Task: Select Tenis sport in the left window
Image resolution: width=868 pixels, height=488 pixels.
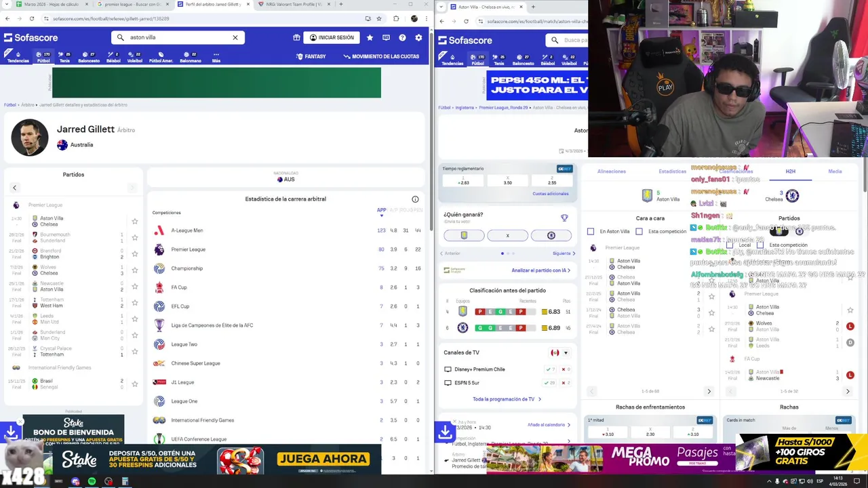Action: point(64,57)
